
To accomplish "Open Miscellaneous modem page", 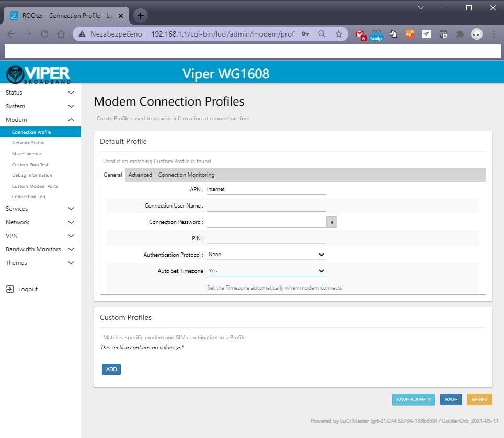I will pos(27,154).
